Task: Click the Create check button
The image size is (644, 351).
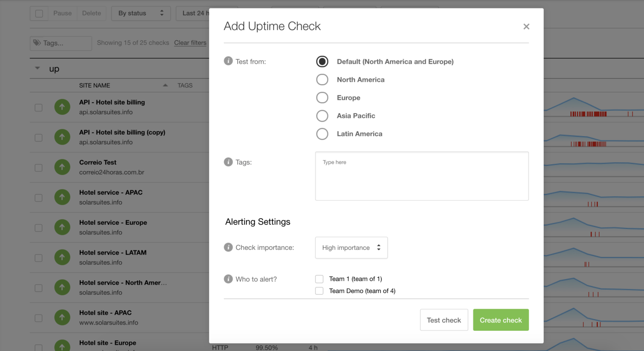Action: tap(501, 320)
